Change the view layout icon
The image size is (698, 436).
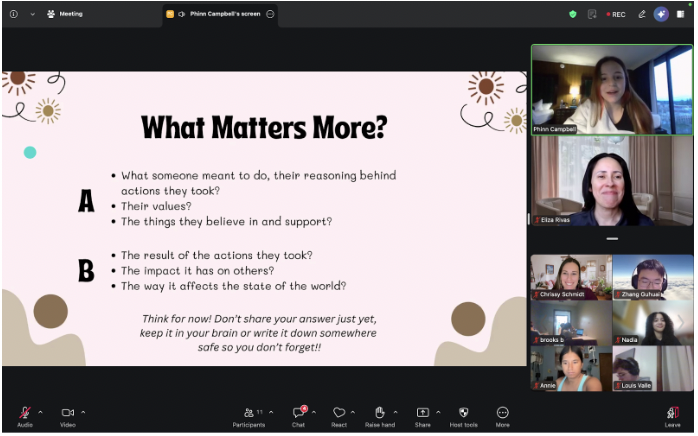click(x=681, y=14)
